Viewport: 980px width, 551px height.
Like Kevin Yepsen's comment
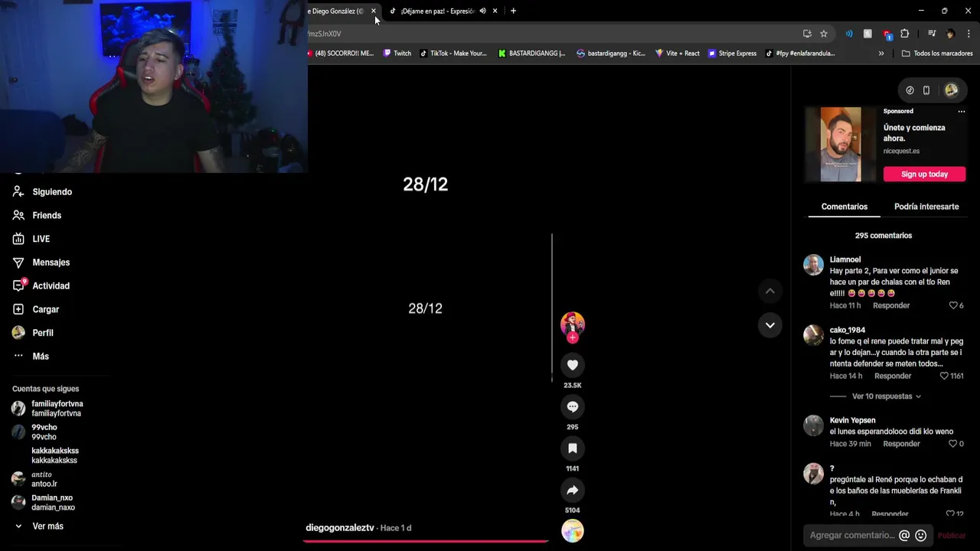pyautogui.click(x=953, y=444)
